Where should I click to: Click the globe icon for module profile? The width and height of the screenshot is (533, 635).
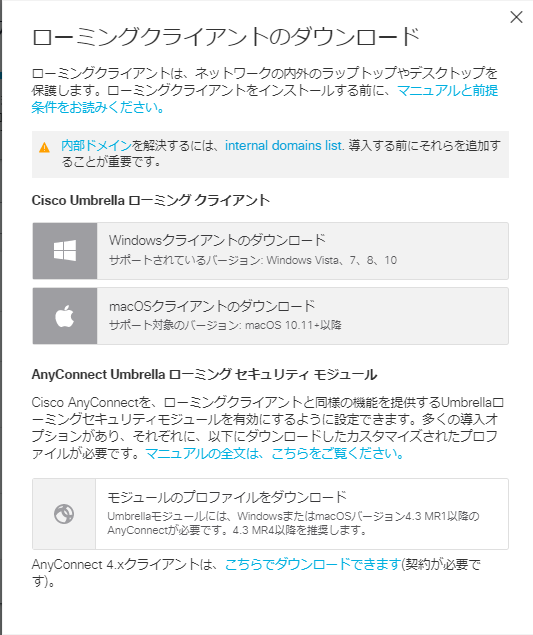click(x=64, y=514)
